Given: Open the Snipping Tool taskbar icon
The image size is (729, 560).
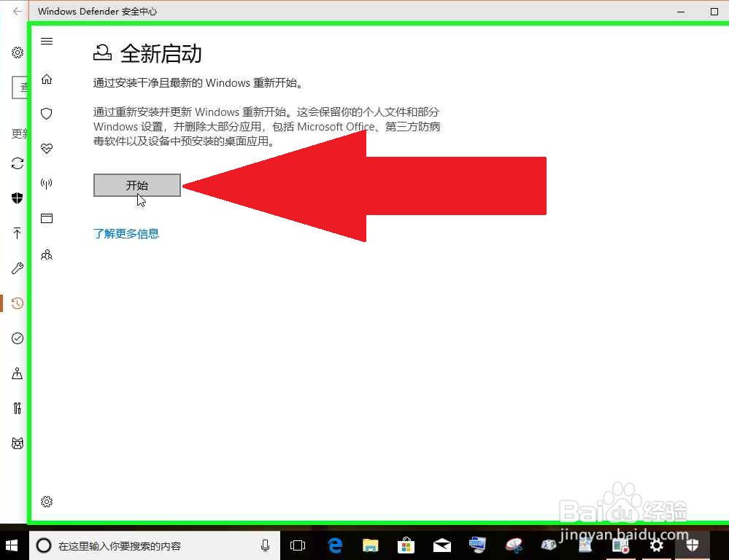Looking at the screenshot, I should tap(514, 545).
